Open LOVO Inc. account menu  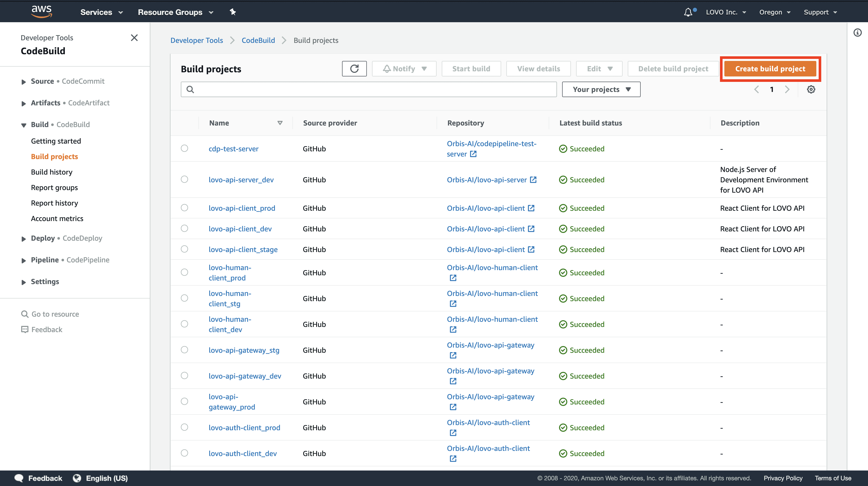point(726,12)
